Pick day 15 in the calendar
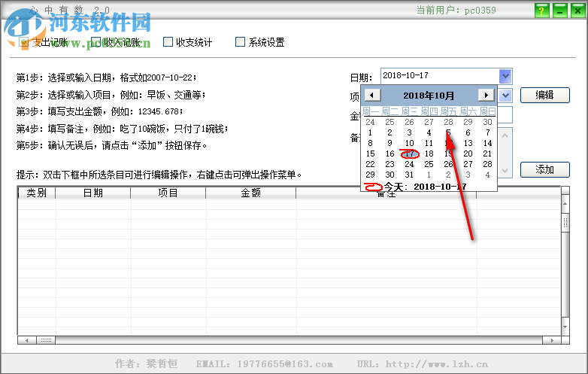 click(x=370, y=154)
